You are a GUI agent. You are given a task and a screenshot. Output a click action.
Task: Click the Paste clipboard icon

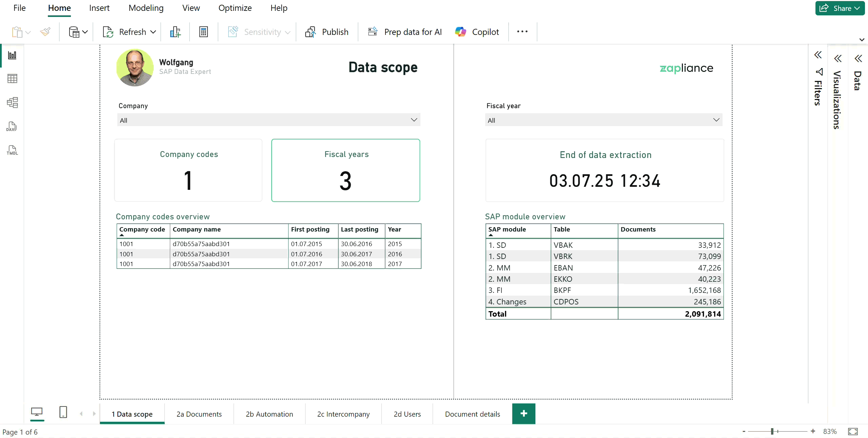(17, 32)
